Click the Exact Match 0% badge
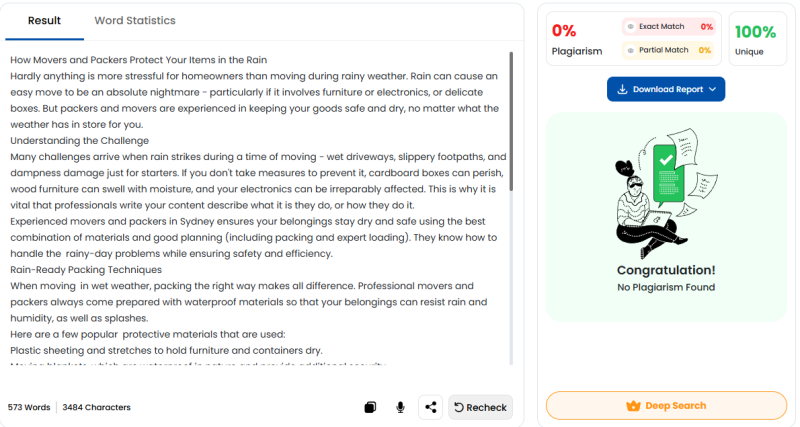This screenshot has height=427, width=800. coord(669,27)
